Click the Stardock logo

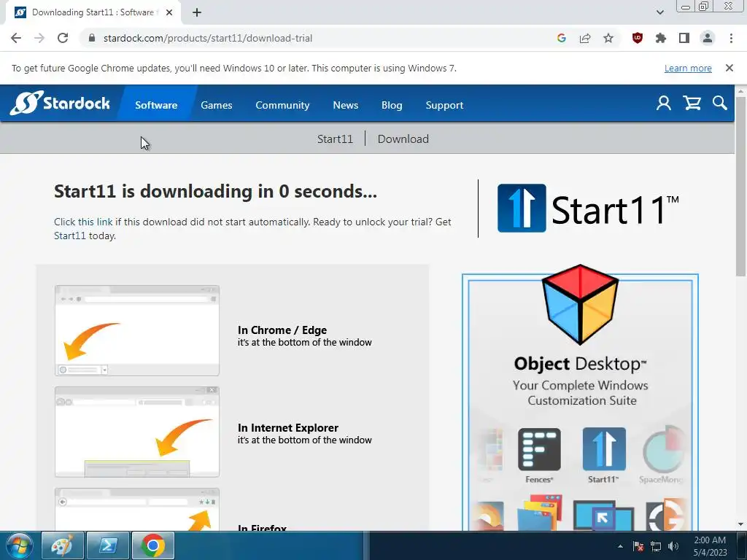click(60, 103)
